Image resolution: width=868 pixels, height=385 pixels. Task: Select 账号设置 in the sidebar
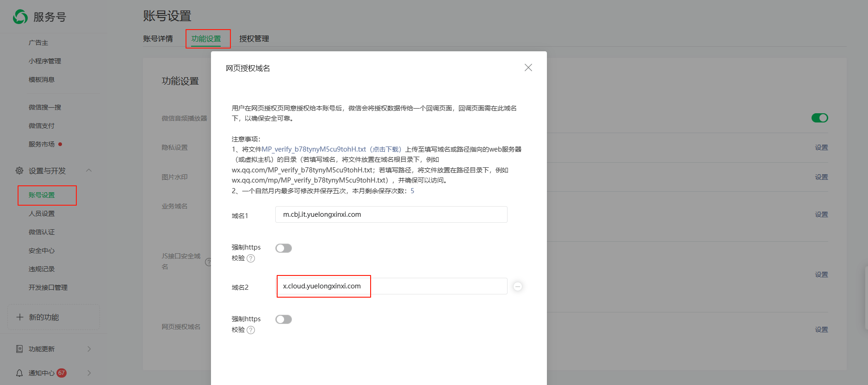(42, 195)
